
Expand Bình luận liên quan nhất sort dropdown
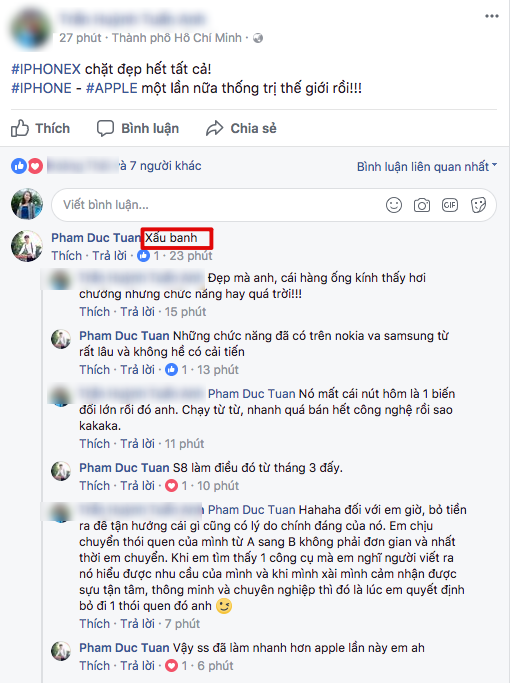coord(427,166)
